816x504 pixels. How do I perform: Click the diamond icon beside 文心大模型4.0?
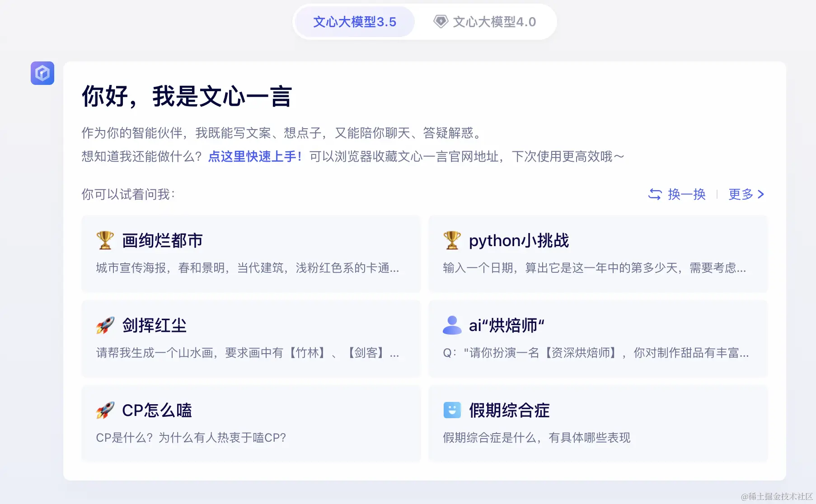click(x=441, y=22)
